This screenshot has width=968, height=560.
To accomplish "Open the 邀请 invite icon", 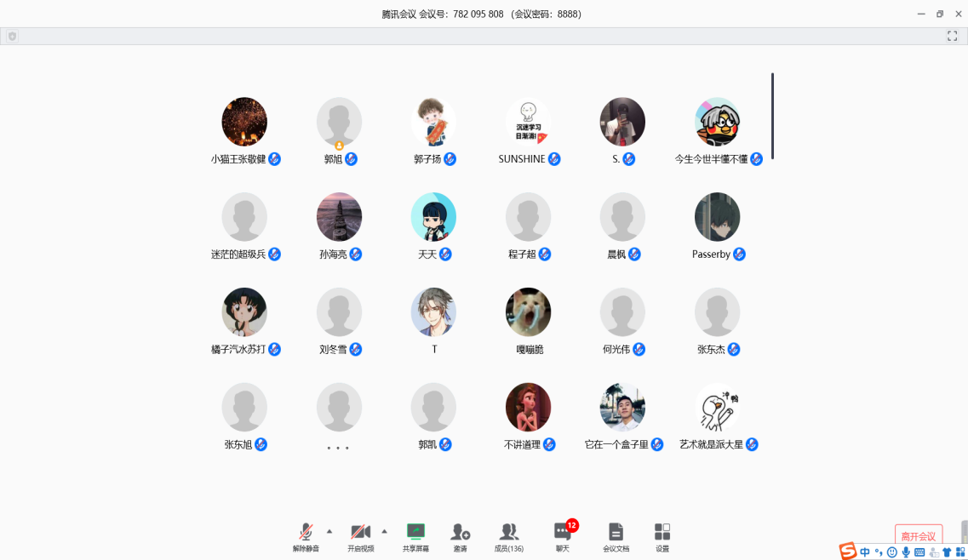I will (x=460, y=536).
